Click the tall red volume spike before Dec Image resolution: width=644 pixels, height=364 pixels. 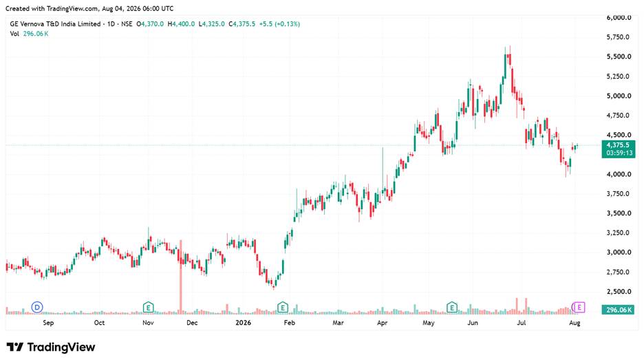[180, 277]
